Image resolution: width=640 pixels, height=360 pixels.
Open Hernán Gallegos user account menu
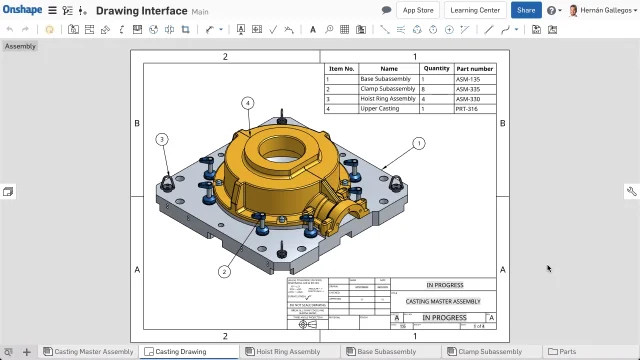pos(603,10)
